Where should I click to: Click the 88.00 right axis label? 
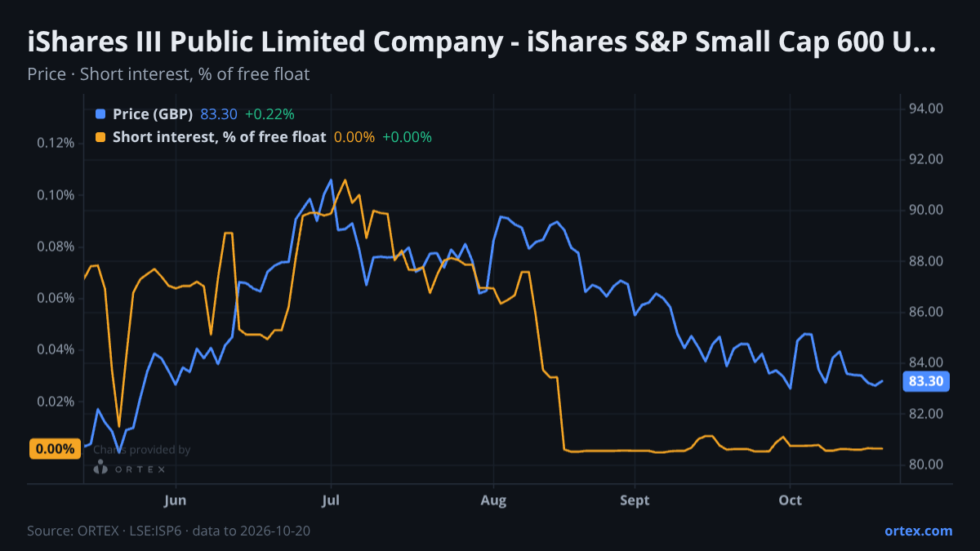tap(926, 261)
